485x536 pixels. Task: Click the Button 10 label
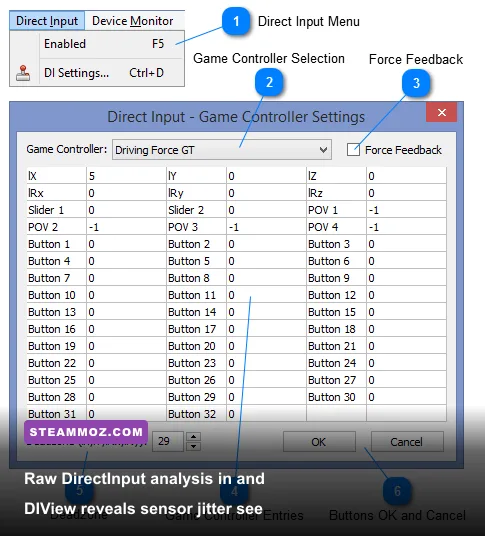pos(56,295)
